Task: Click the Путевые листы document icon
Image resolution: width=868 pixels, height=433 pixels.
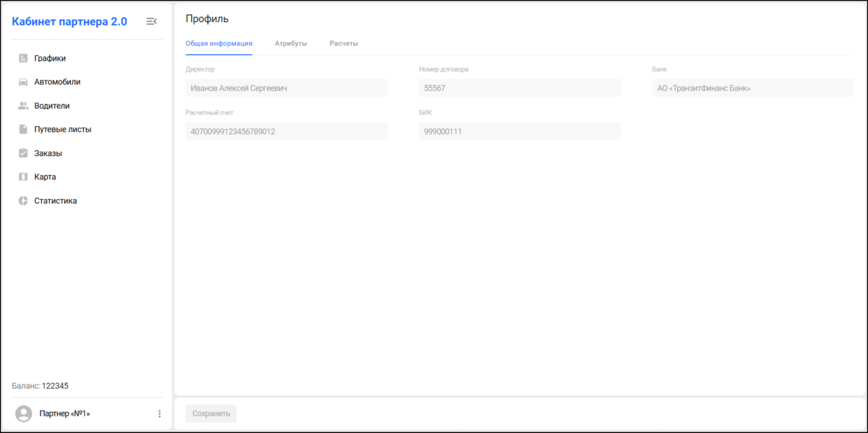Action: (x=23, y=130)
